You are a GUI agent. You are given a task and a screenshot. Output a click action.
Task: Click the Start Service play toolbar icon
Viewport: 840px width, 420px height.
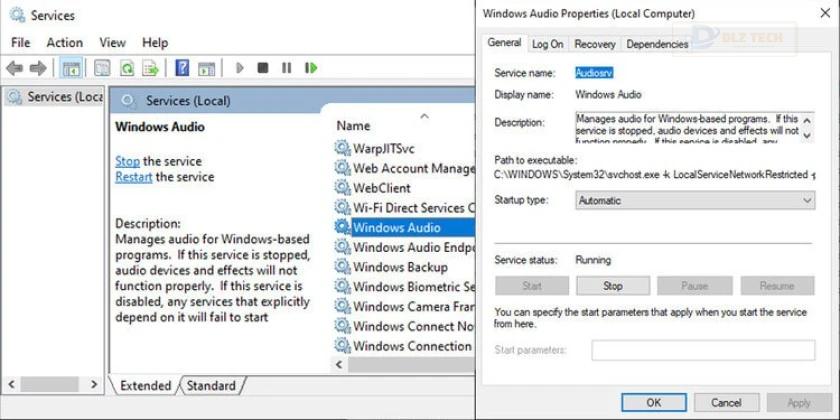coord(239,68)
